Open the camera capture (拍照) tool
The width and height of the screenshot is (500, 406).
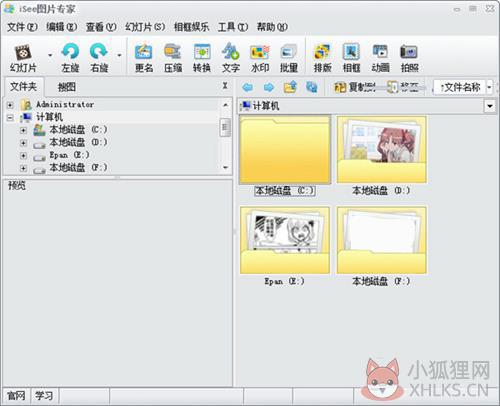pyautogui.click(x=409, y=58)
